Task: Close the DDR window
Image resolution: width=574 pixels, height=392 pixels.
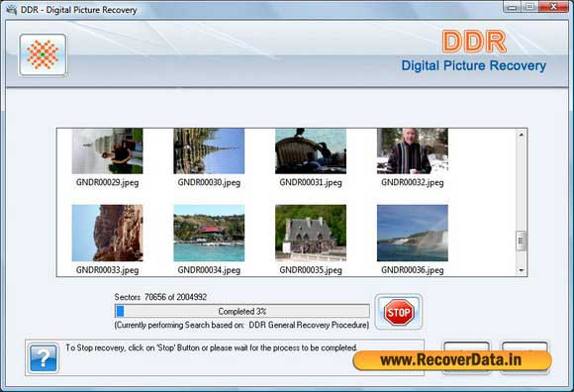Action: pyautogui.click(x=553, y=7)
